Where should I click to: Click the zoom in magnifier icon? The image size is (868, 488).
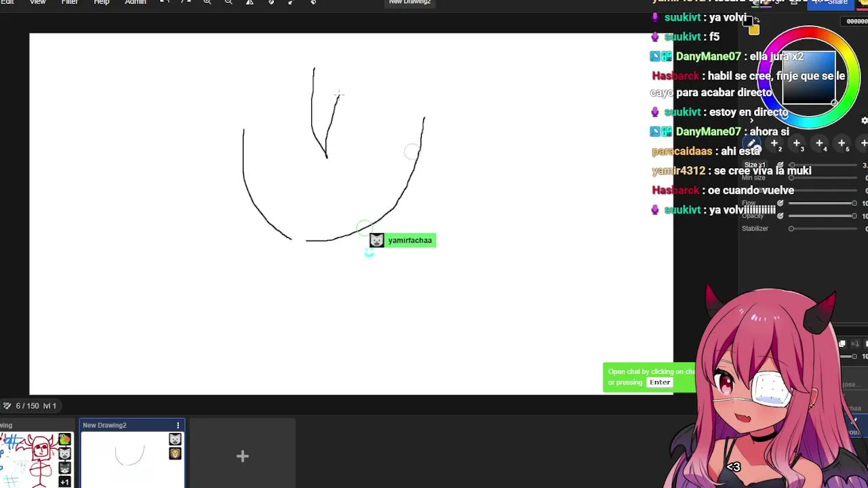point(208,2)
